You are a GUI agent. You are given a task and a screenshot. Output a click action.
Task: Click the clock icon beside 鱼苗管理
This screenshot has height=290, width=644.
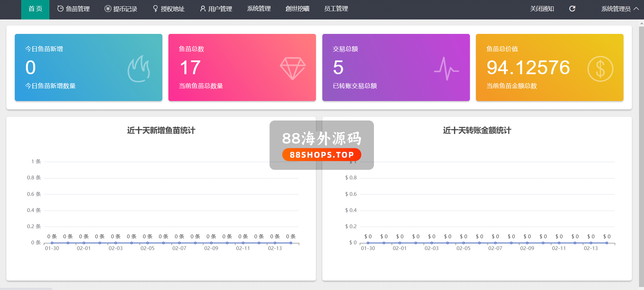[x=61, y=9]
